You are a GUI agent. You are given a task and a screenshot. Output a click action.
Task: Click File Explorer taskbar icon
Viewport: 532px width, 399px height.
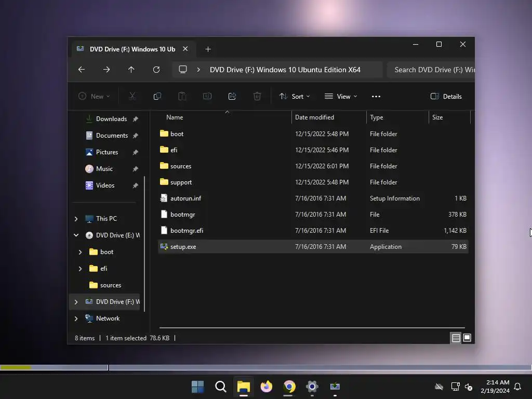[x=243, y=387]
